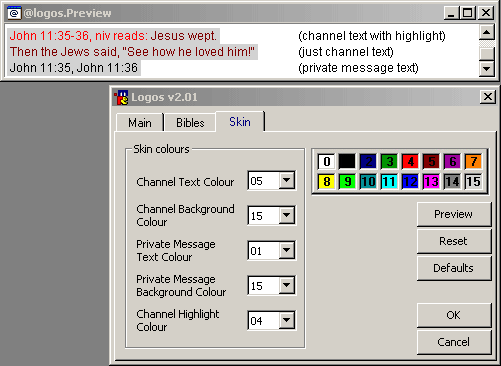
Task: Click the preview window's scroll down arrow
Action: pos(486,69)
